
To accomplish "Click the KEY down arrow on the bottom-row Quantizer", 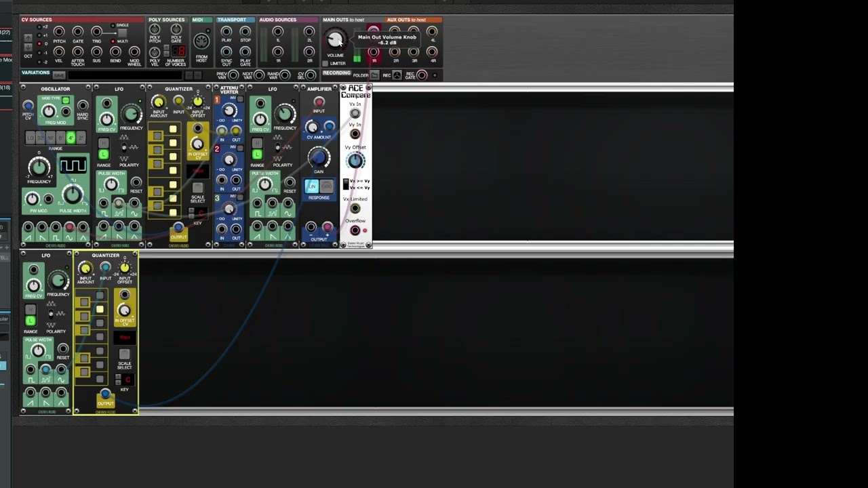I will [118, 383].
